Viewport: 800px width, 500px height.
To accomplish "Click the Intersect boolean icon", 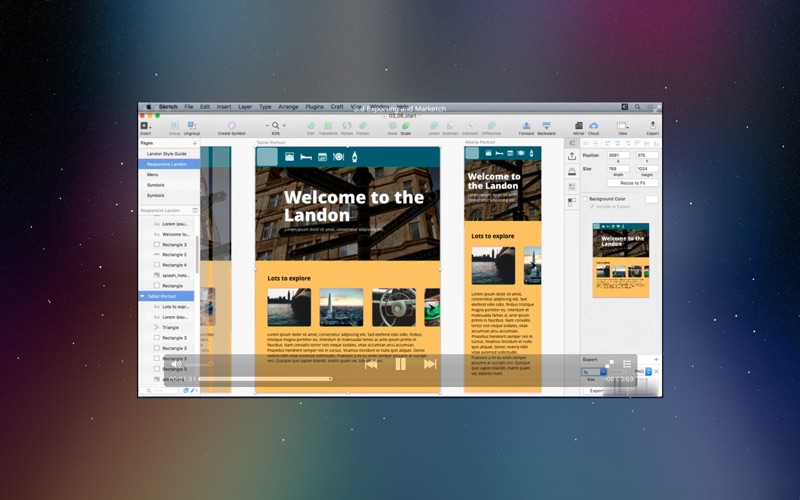I will point(470,128).
